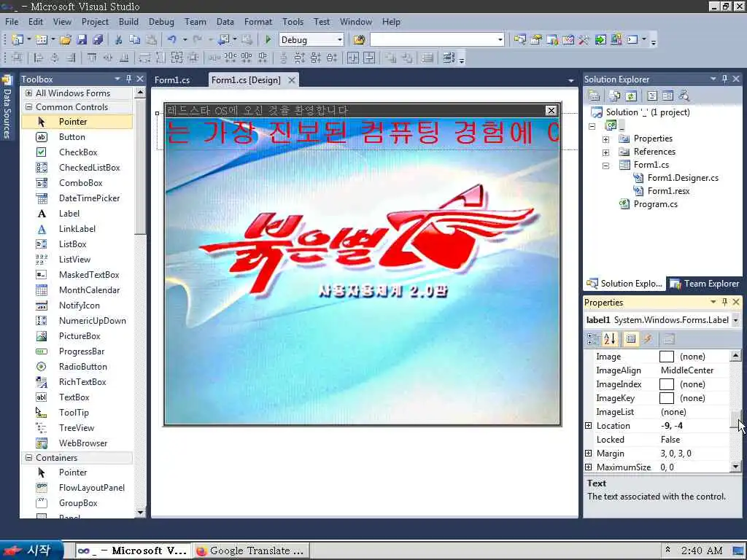Show Events lightning icon in Properties
747x560 pixels.
click(648, 339)
